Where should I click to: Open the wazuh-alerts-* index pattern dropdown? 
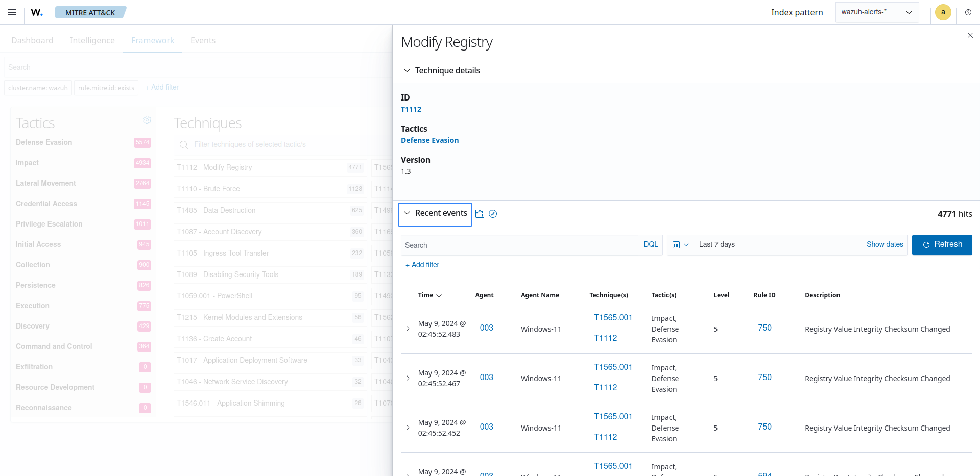[876, 12]
